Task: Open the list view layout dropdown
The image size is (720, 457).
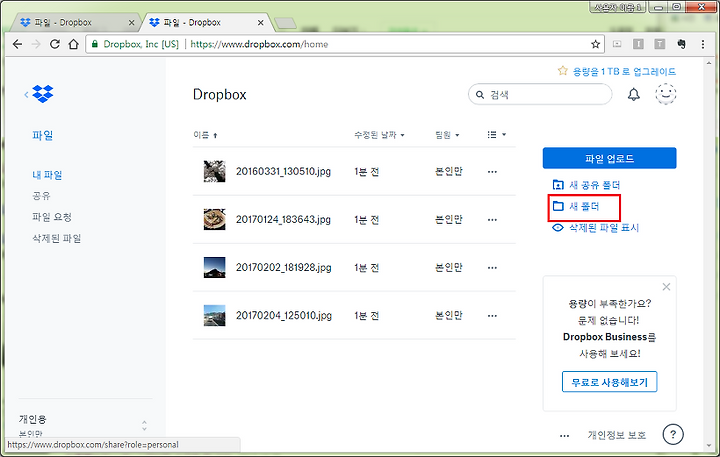Action: 496,135
